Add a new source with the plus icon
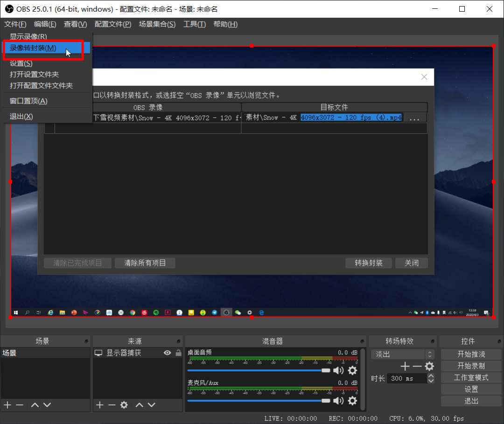 [x=100, y=405]
